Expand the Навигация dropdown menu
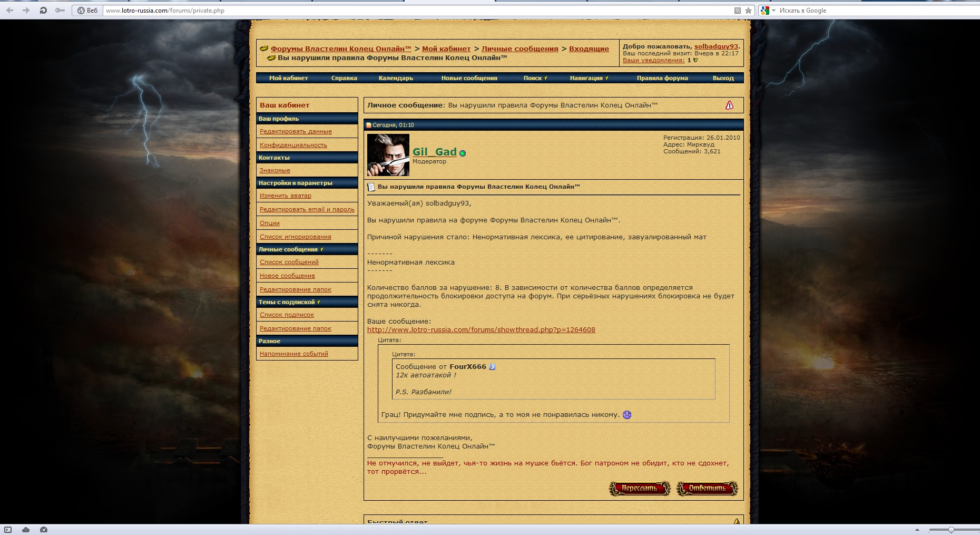 (x=589, y=78)
